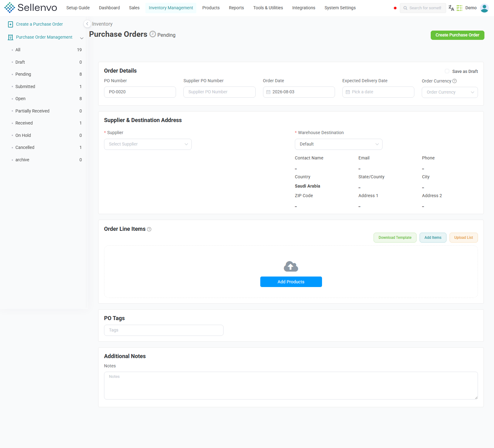This screenshot has height=448, width=494.
Task: Click the Inventory breadcrumb text
Action: click(x=102, y=24)
